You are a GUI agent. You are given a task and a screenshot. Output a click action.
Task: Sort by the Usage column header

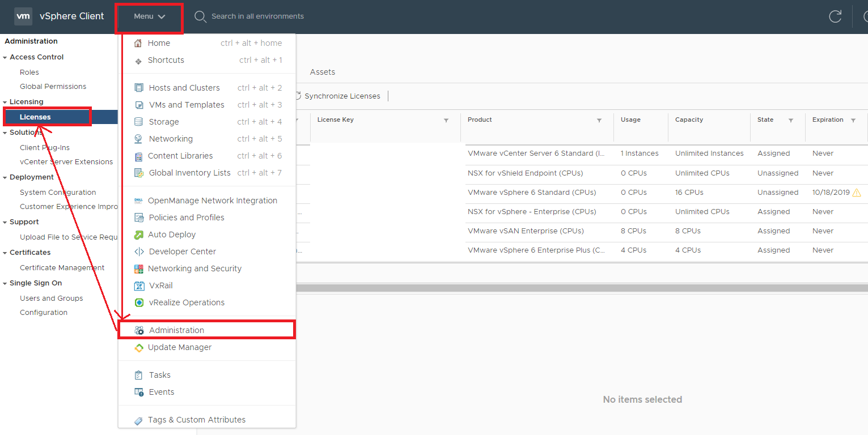click(630, 120)
